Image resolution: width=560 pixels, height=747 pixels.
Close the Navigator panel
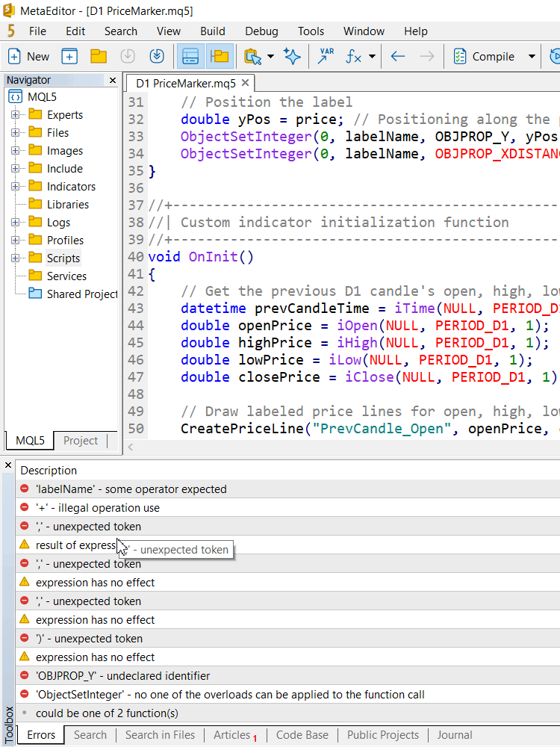point(113,80)
